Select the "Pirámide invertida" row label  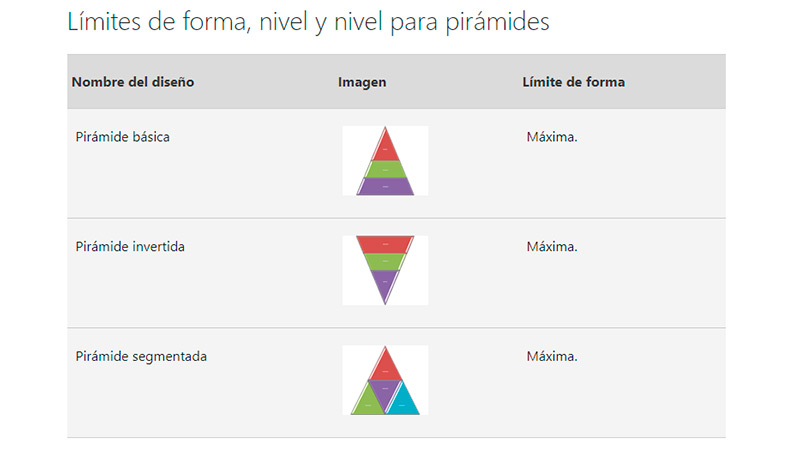(130, 247)
